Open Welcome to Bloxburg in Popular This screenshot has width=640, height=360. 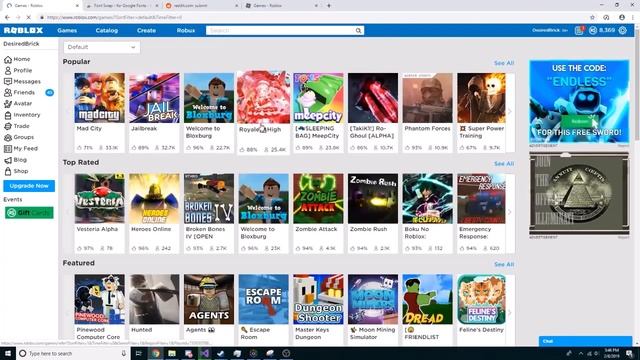point(209,98)
